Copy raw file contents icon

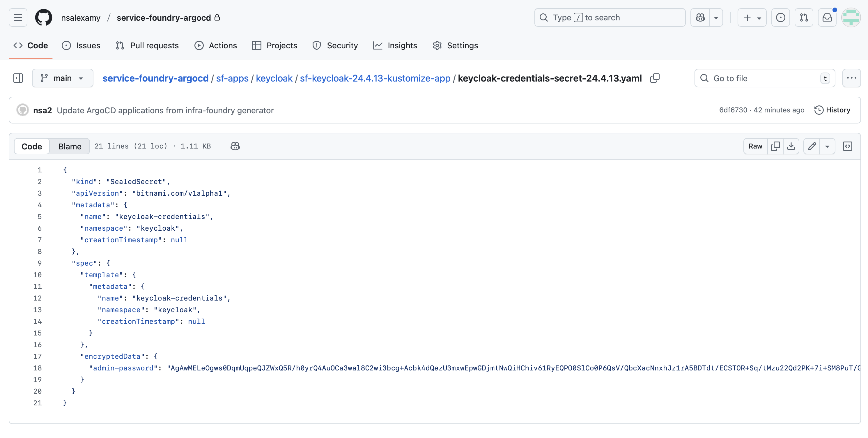pyautogui.click(x=775, y=146)
